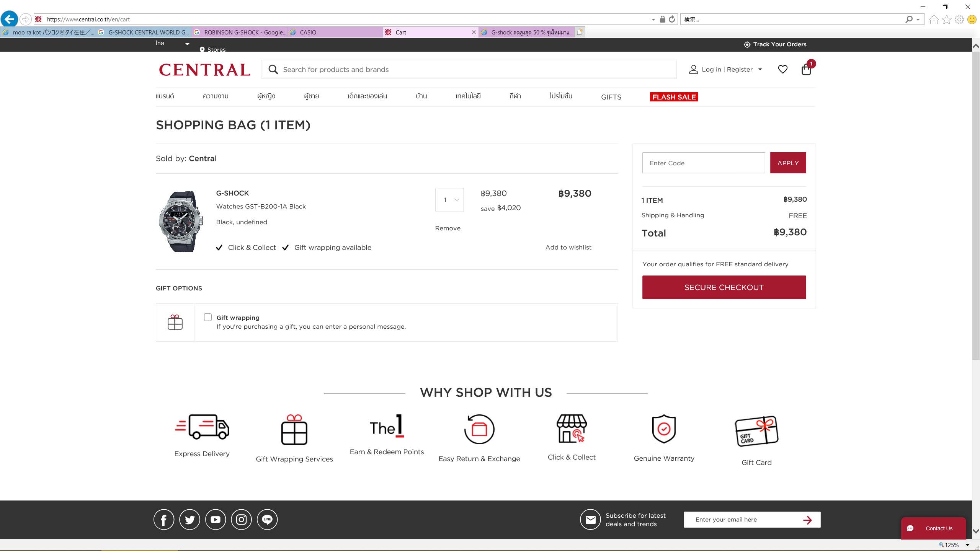Click the Remove link for G-SHOCK watch
980x551 pixels.
click(448, 228)
